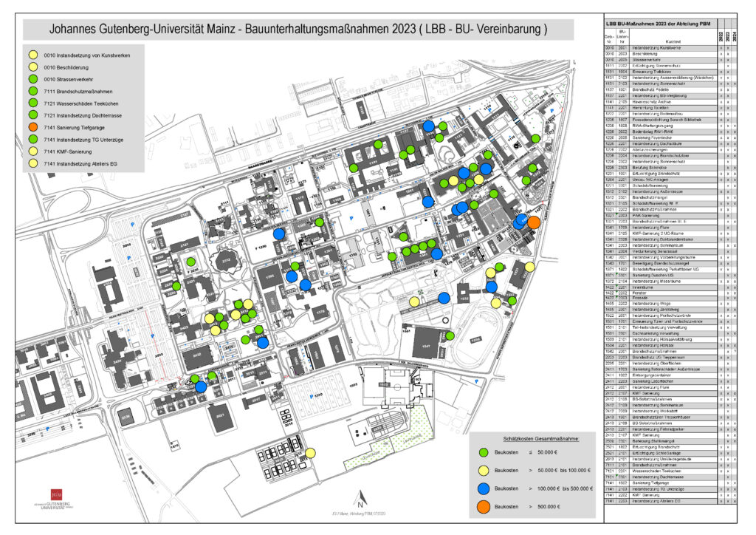Click the cost text '> 500.000 €'
This screenshot has width=756, height=535.
coord(543,506)
